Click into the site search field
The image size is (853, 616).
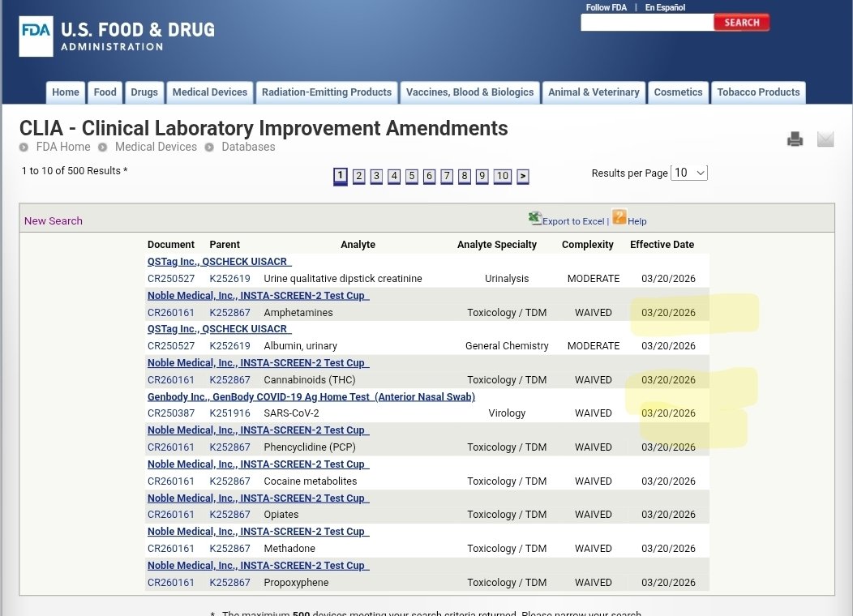[647, 23]
